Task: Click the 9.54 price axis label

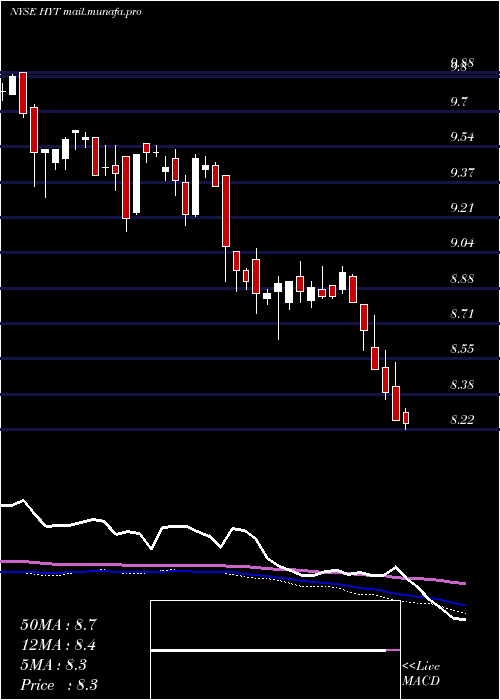Action: 462,137
